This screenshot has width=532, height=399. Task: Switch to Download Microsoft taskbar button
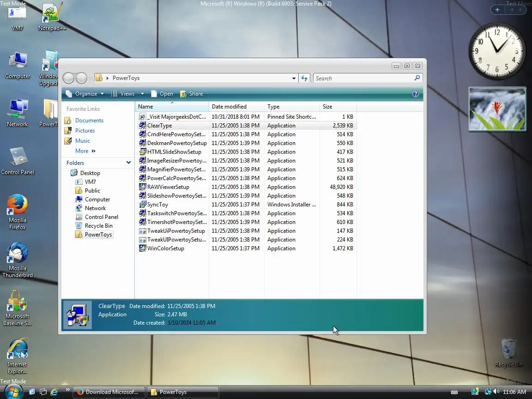109,392
